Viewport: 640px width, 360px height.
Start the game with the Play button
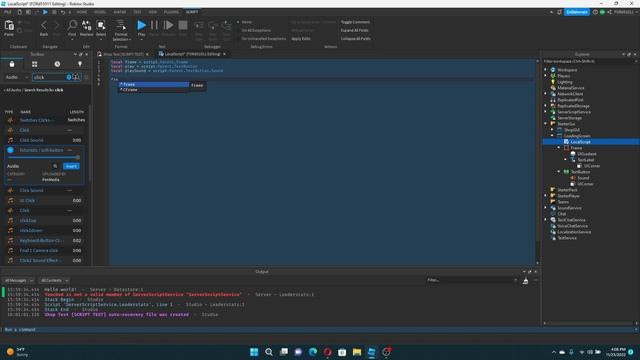141,25
